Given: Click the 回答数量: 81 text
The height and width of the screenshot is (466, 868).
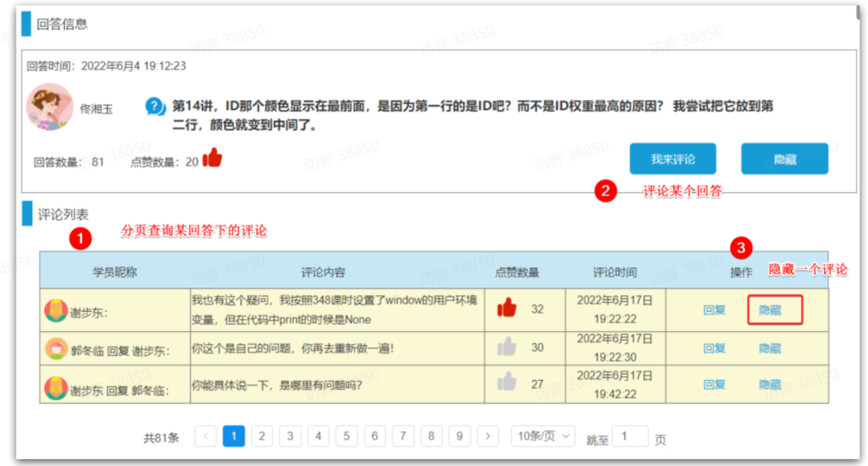Looking at the screenshot, I should pos(69,162).
